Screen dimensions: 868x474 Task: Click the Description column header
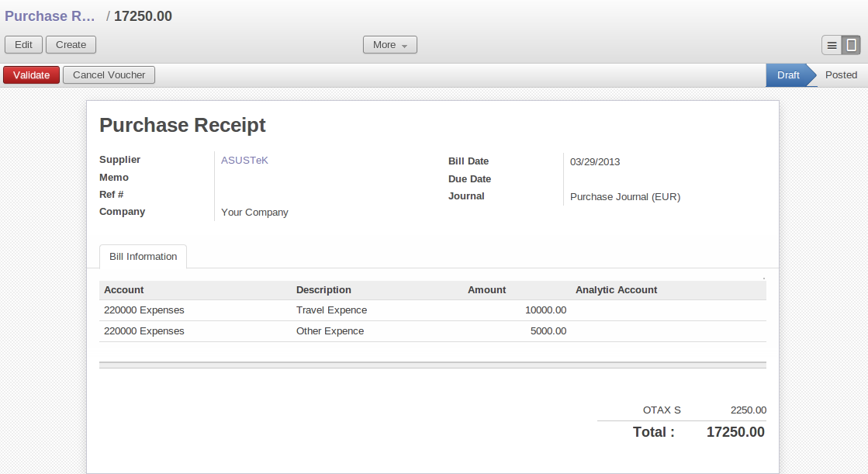[x=323, y=290]
